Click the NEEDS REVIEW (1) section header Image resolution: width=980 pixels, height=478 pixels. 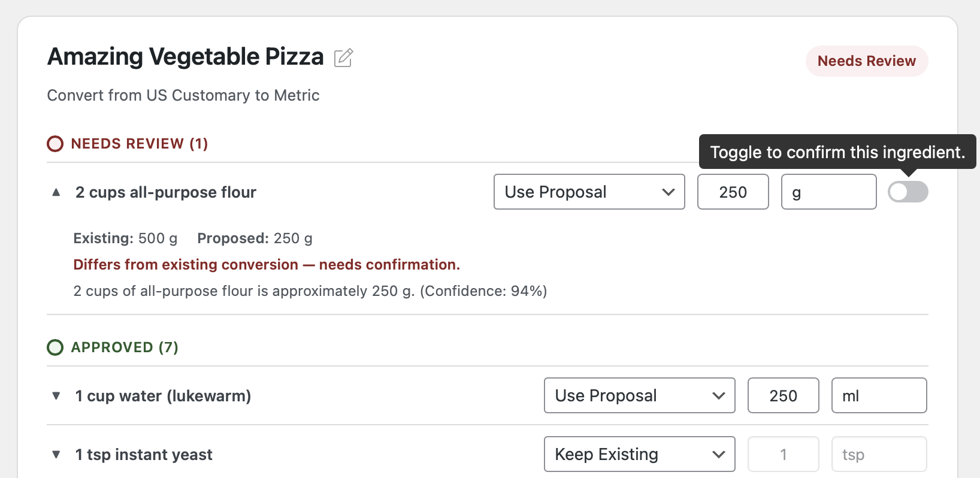[x=139, y=144]
